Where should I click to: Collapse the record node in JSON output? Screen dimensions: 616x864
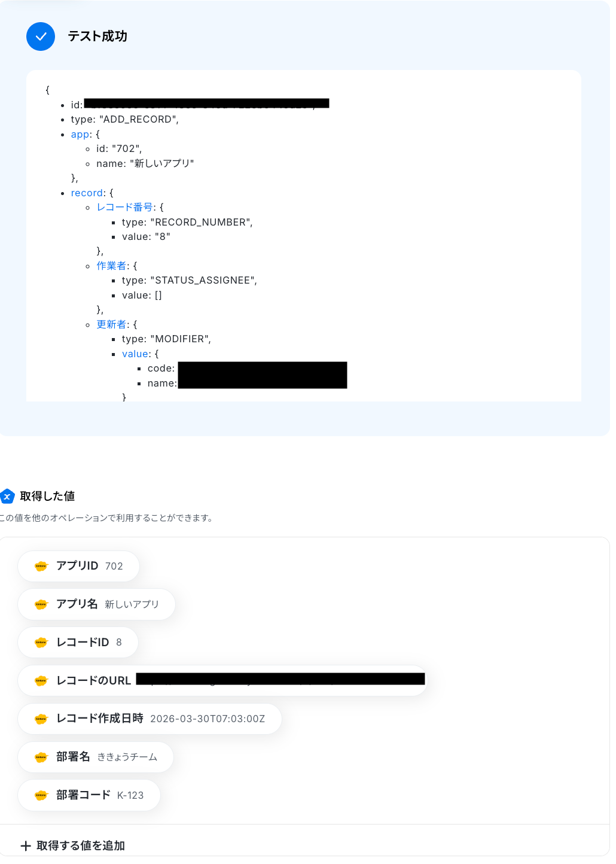pyautogui.click(x=87, y=193)
